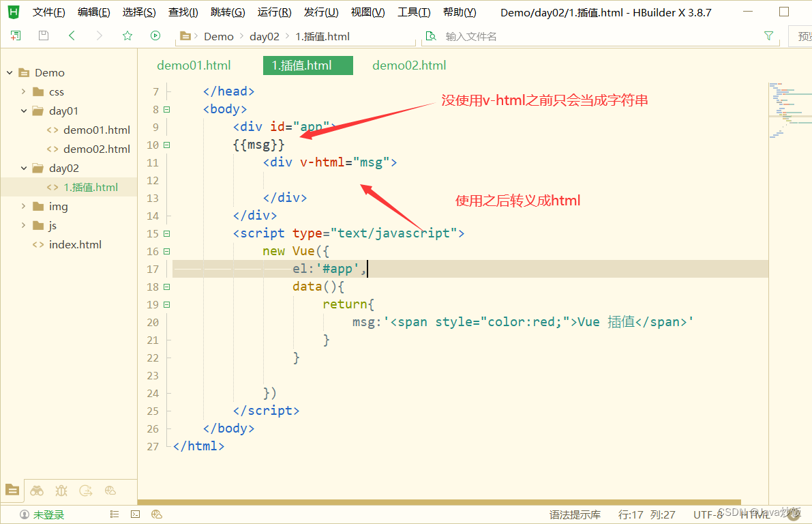Open the terminal icon in status bar
The height and width of the screenshot is (524, 812).
[x=135, y=514]
